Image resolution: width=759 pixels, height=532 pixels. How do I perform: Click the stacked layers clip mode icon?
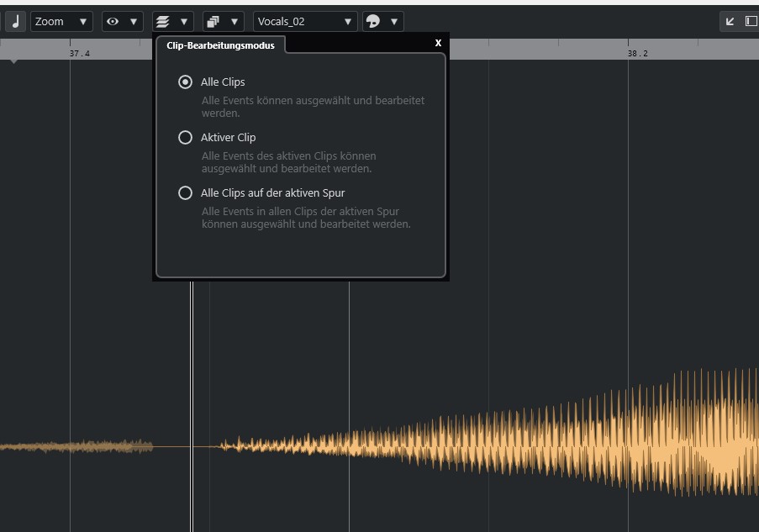tap(162, 22)
